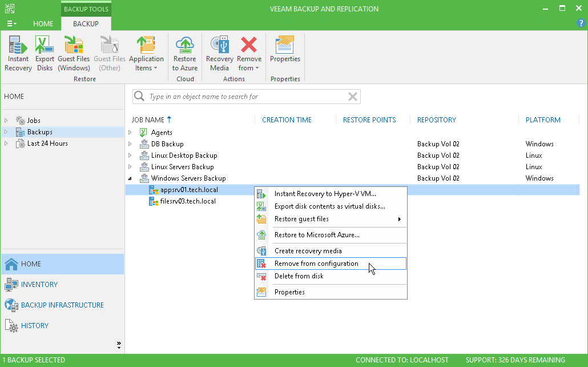The height and width of the screenshot is (367, 588).
Task: Choose Remove from configuration
Action: [x=331, y=264]
